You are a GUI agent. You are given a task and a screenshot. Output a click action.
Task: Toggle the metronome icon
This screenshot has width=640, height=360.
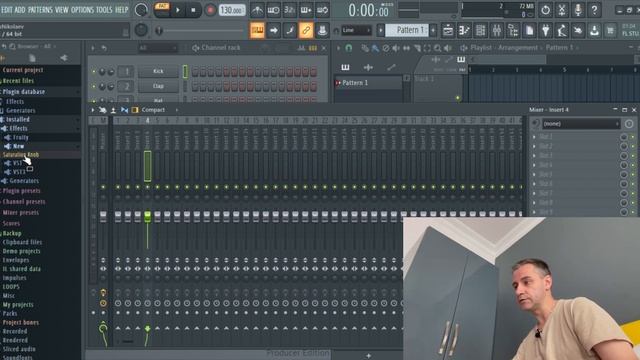coord(257,10)
